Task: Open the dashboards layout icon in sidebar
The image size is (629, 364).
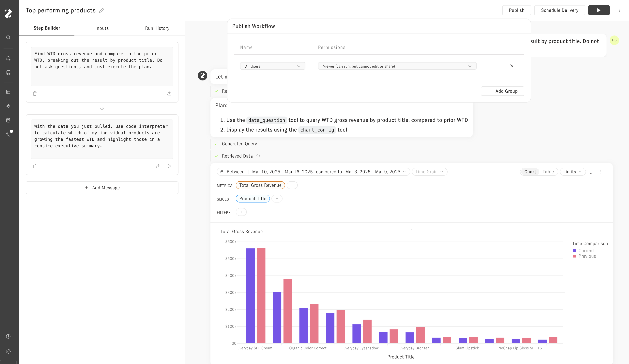Action: (8, 92)
